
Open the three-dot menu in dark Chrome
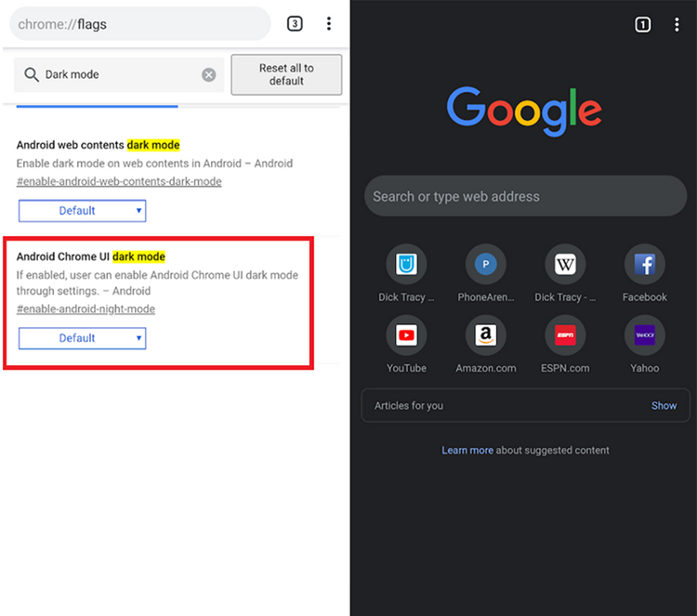tap(677, 24)
